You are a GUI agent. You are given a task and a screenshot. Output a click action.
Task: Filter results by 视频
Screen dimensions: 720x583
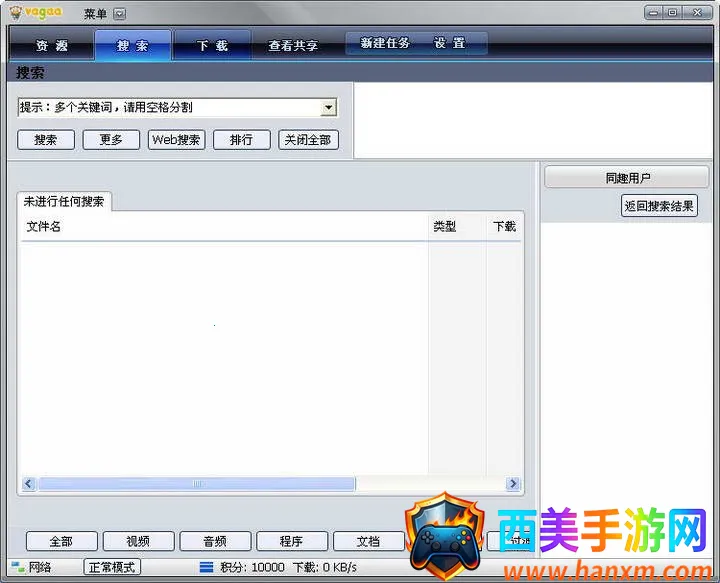138,541
